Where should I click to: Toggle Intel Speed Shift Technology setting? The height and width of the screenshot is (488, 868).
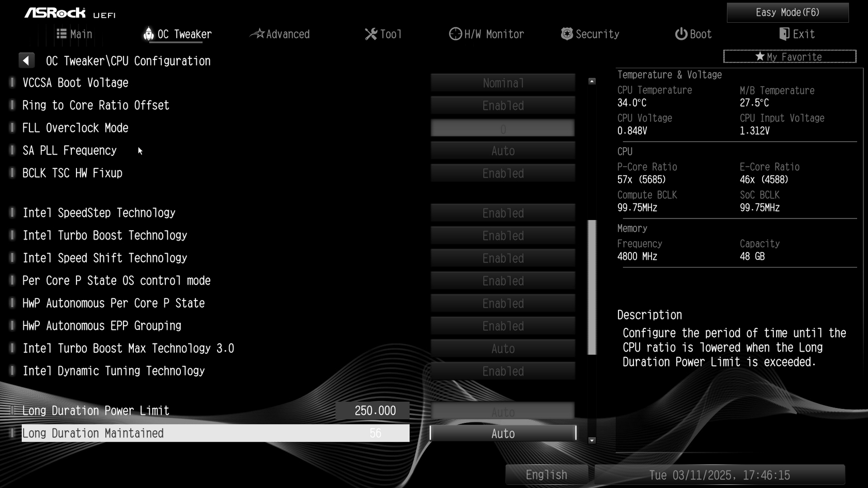point(503,258)
